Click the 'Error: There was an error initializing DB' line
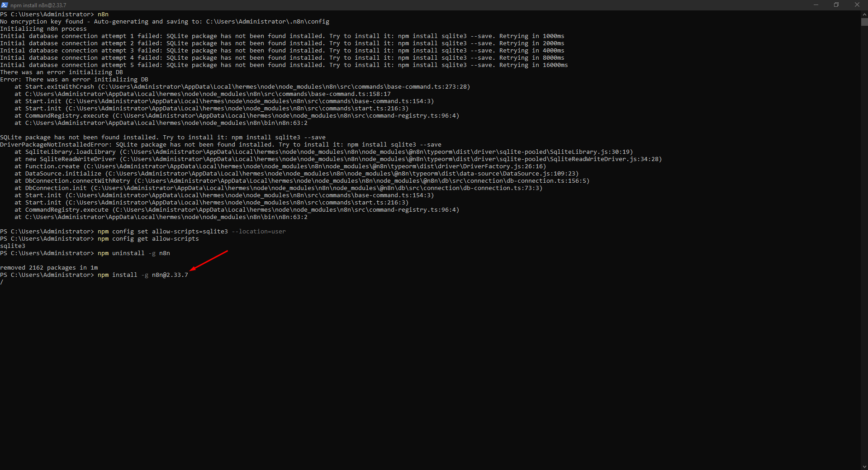The width and height of the screenshot is (868, 470). tap(74, 80)
